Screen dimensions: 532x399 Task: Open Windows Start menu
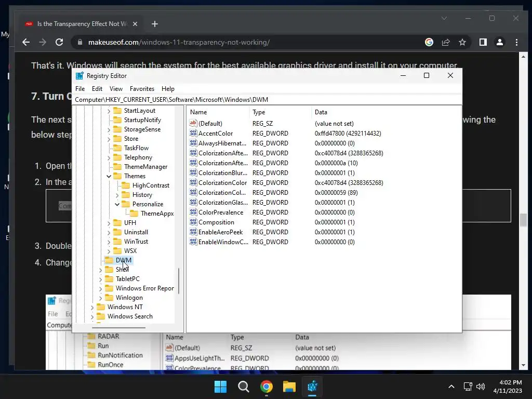[220, 387]
